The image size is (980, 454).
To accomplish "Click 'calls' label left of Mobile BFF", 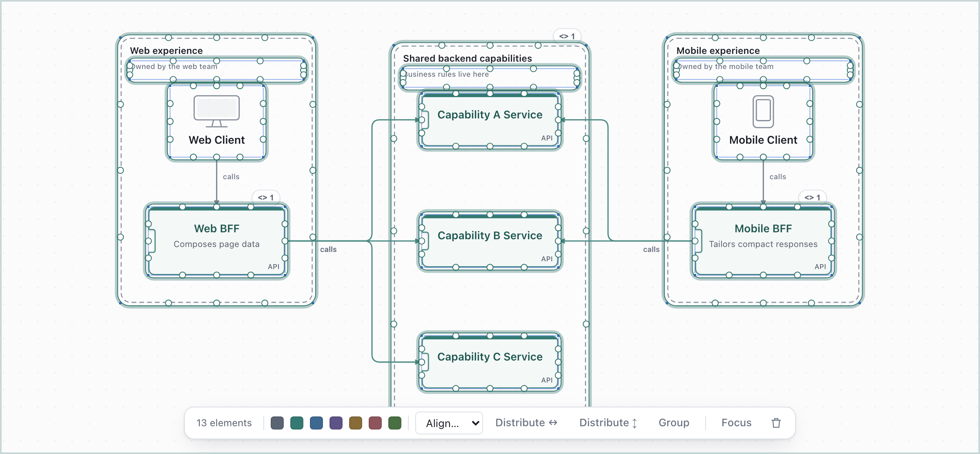I will (x=651, y=249).
